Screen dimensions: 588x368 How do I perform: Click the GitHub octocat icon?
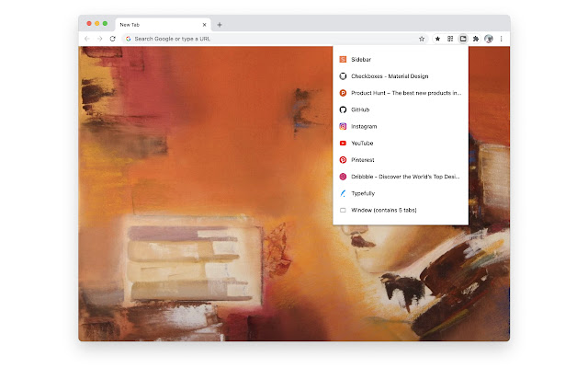point(343,109)
